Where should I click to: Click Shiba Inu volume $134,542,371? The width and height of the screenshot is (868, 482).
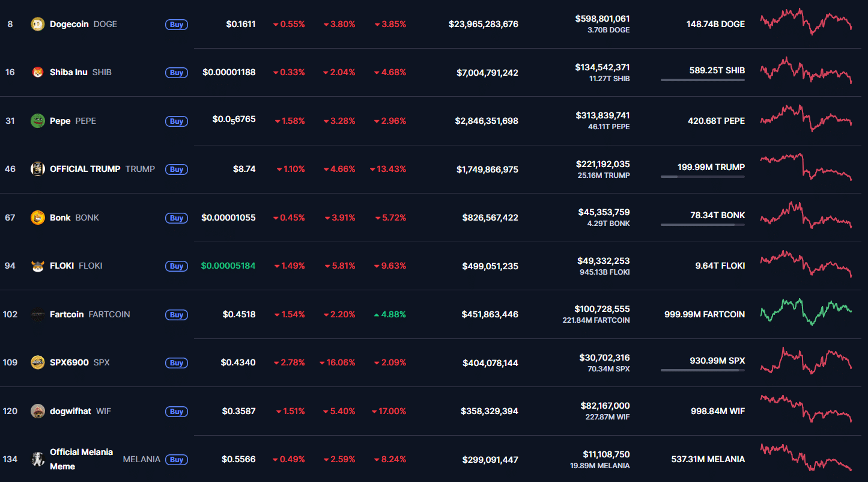pos(602,67)
